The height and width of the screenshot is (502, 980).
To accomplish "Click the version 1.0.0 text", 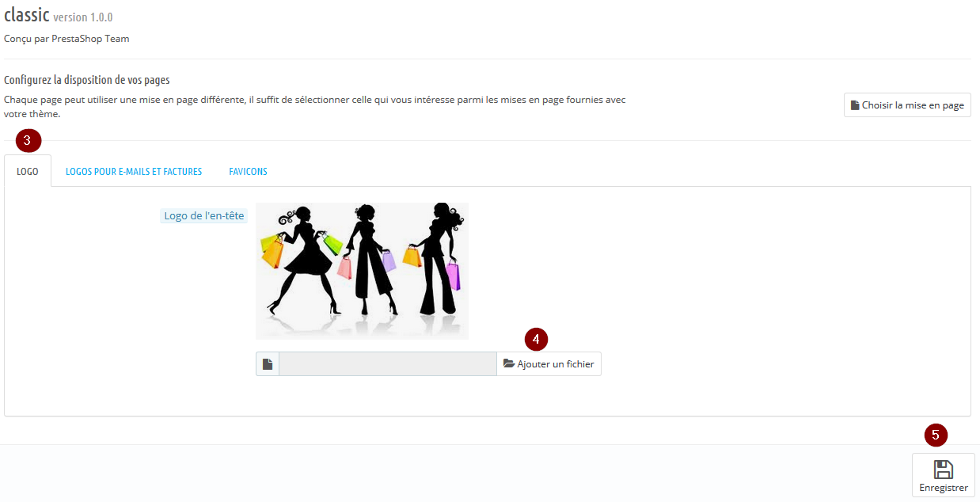I will click(83, 17).
